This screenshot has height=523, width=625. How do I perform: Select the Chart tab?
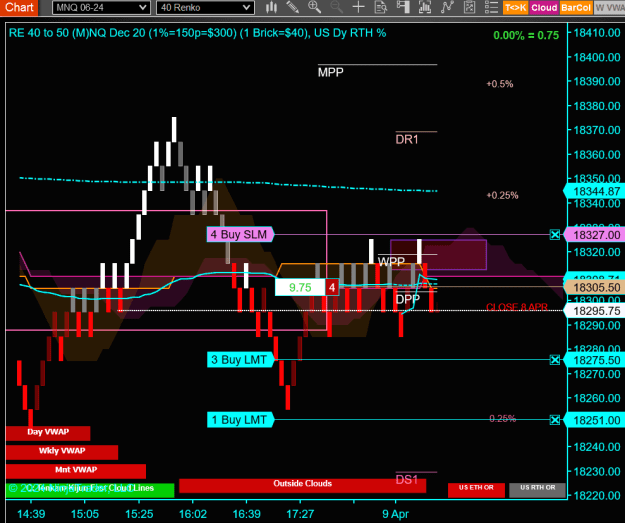tap(19, 8)
